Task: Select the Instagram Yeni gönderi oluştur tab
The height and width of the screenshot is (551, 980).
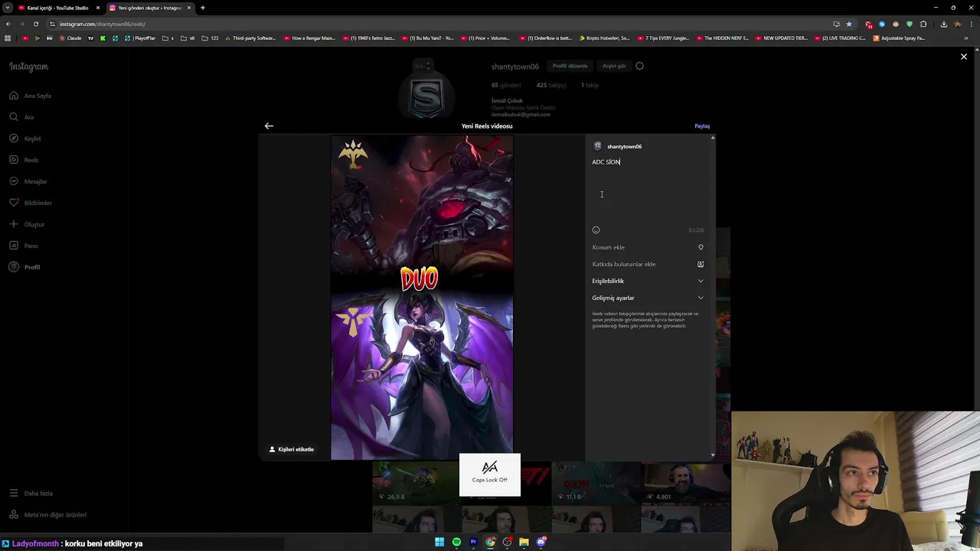Action: point(149,8)
